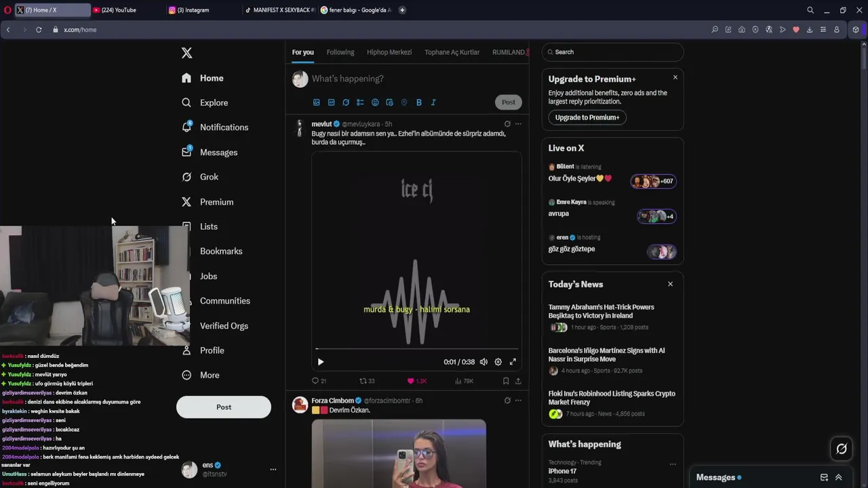
Task: Close the Today's News panel
Action: click(670, 284)
